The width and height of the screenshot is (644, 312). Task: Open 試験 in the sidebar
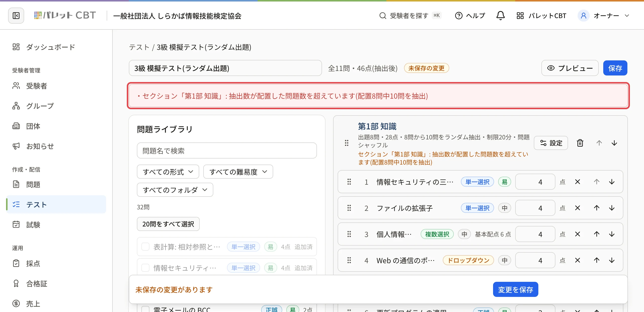(x=56, y=225)
